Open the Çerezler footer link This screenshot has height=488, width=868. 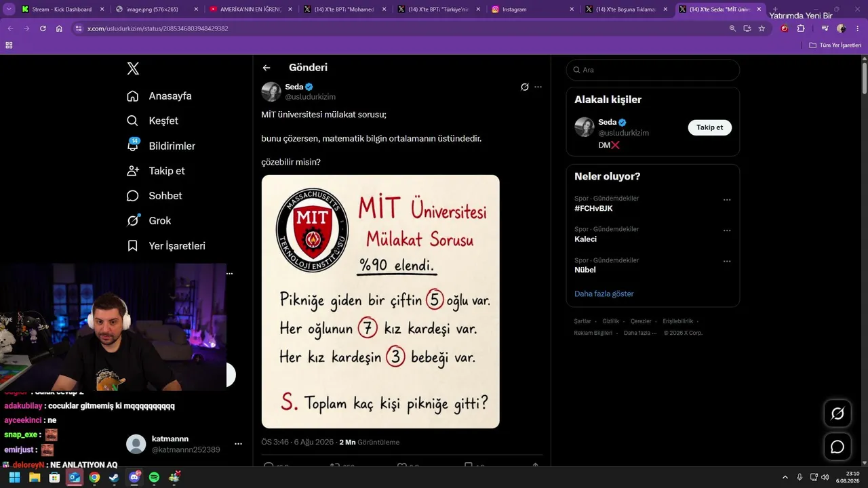(x=641, y=321)
